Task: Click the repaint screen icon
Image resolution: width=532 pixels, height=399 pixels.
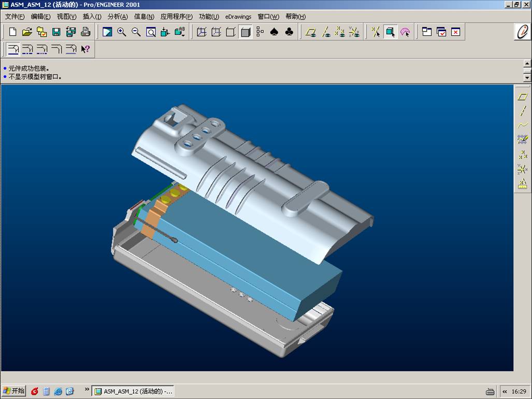Action: [x=107, y=32]
